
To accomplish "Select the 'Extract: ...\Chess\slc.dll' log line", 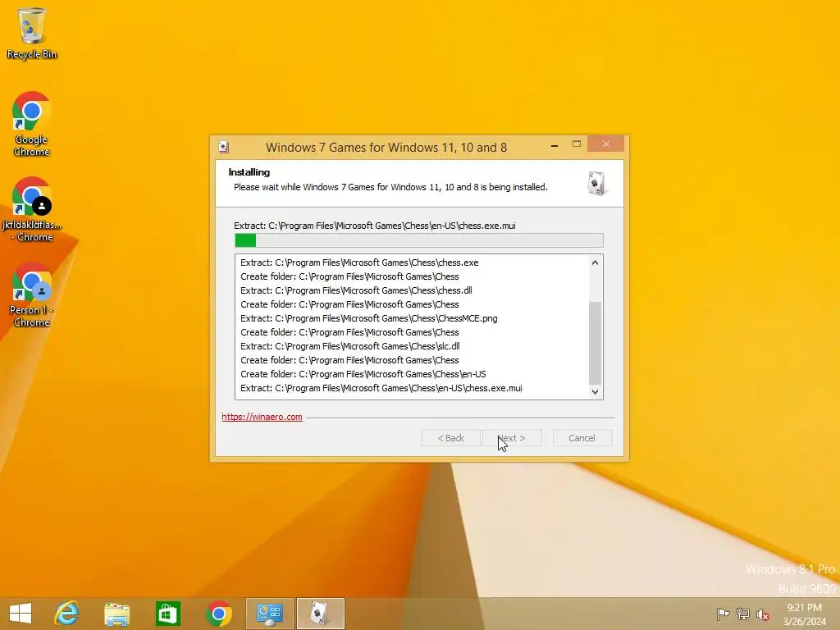I will tap(349, 346).
